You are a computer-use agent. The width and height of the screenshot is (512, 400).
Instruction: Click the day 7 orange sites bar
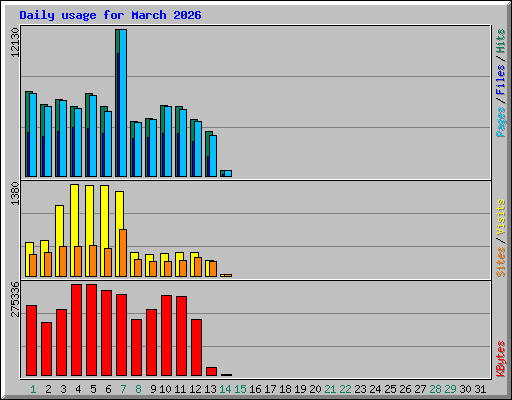click(123, 253)
